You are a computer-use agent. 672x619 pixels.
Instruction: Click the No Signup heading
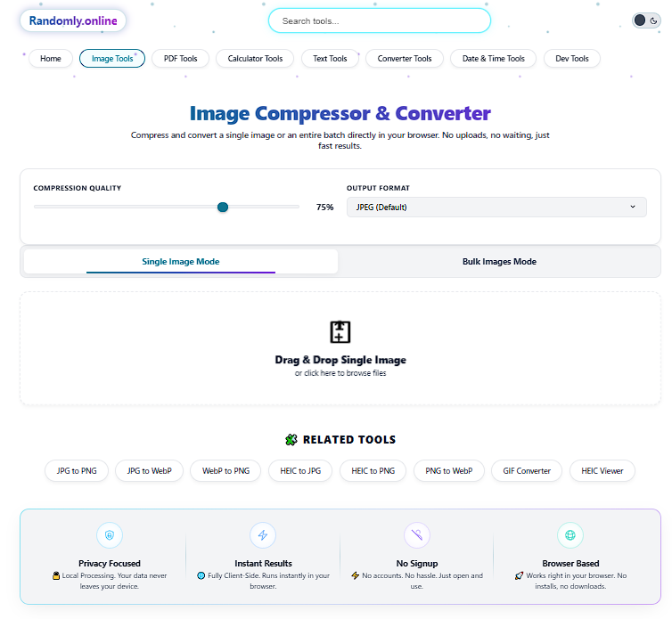(x=417, y=563)
